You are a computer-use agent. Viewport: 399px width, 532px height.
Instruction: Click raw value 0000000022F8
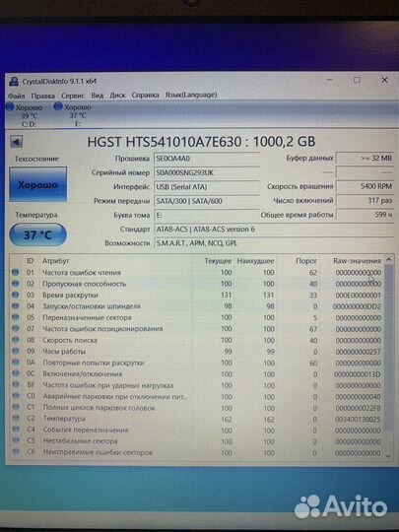[x=358, y=408]
